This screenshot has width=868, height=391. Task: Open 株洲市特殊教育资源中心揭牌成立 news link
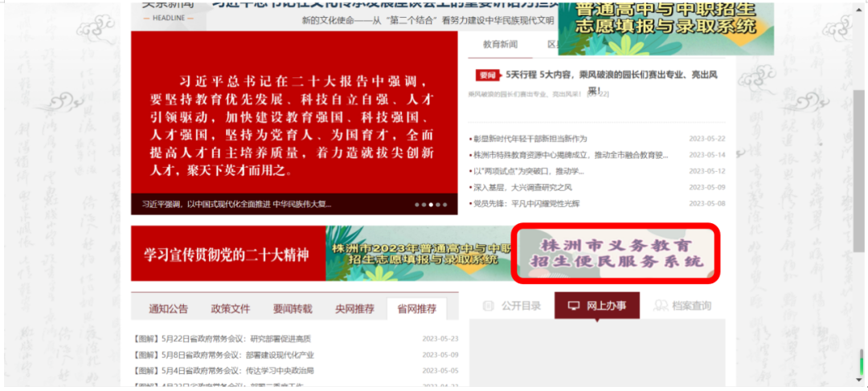(571, 155)
